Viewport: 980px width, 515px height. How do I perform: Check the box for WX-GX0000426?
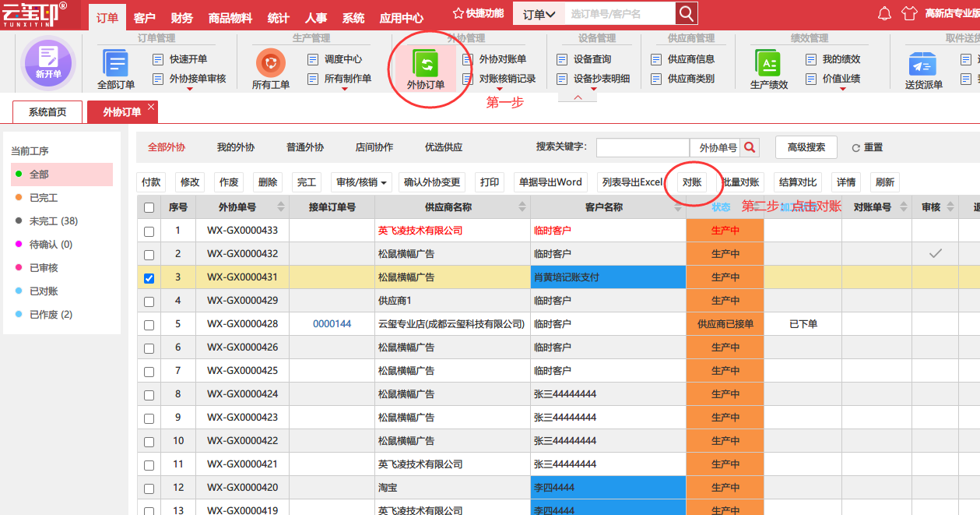tap(149, 348)
